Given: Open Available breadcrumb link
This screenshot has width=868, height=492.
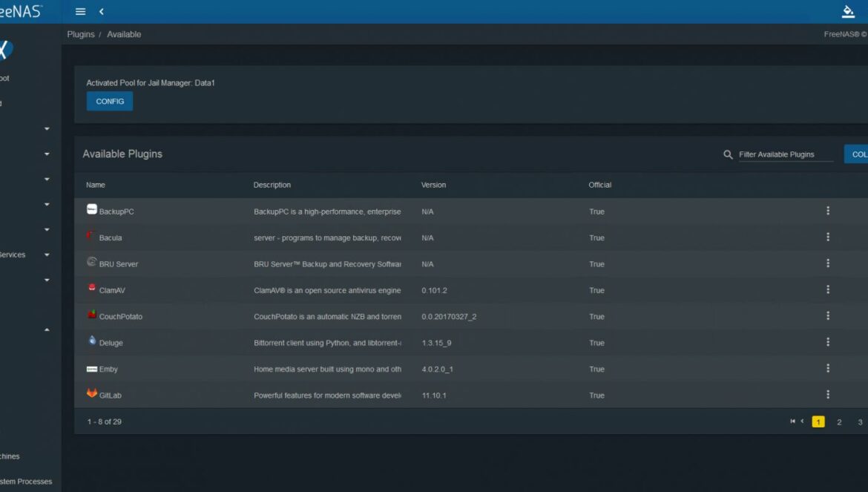Looking at the screenshot, I should point(124,34).
